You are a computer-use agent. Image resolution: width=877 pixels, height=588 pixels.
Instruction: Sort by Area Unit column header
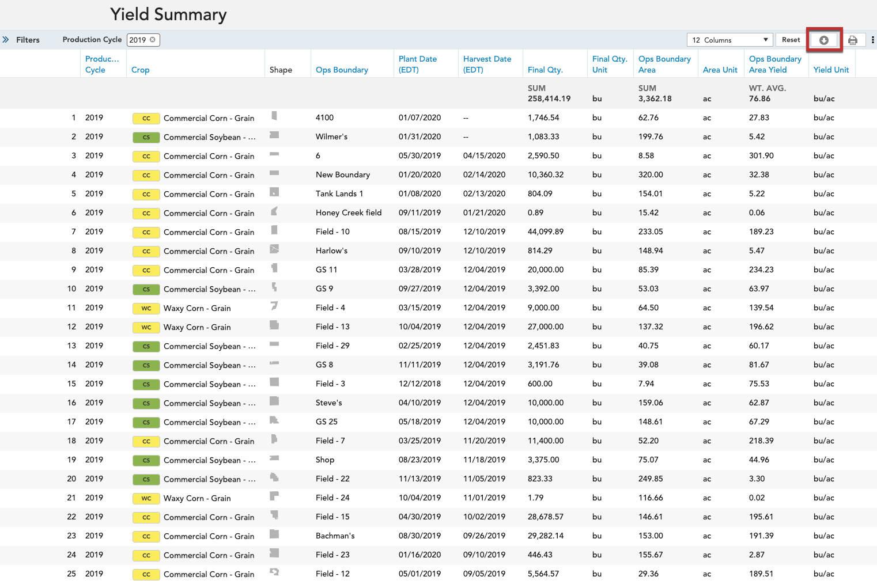click(x=720, y=70)
